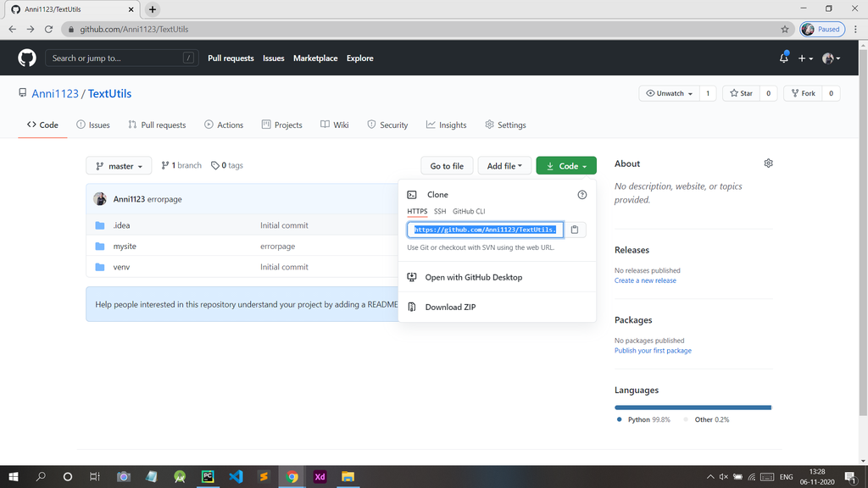Click the .idea folder icon
The width and height of the screenshot is (868, 488).
click(x=100, y=225)
